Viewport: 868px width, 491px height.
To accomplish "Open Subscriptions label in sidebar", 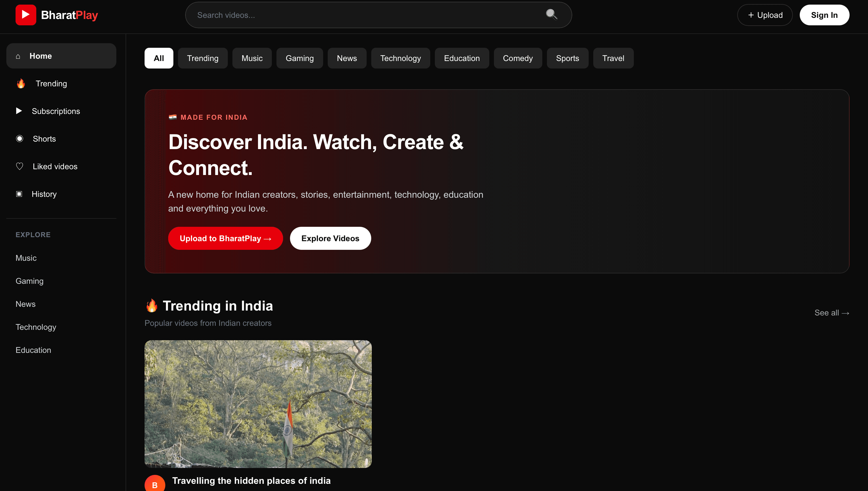I will pyautogui.click(x=56, y=111).
